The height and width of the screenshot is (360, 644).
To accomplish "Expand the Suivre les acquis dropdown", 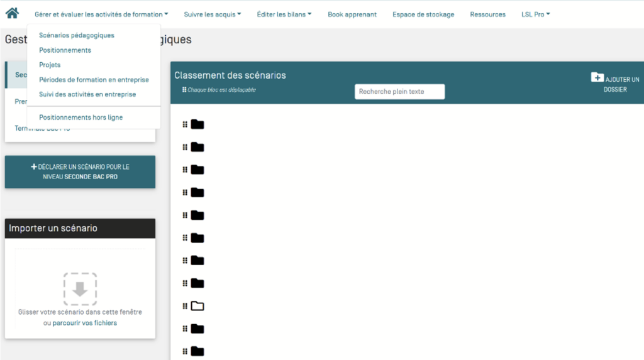I will (x=212, y=14).
